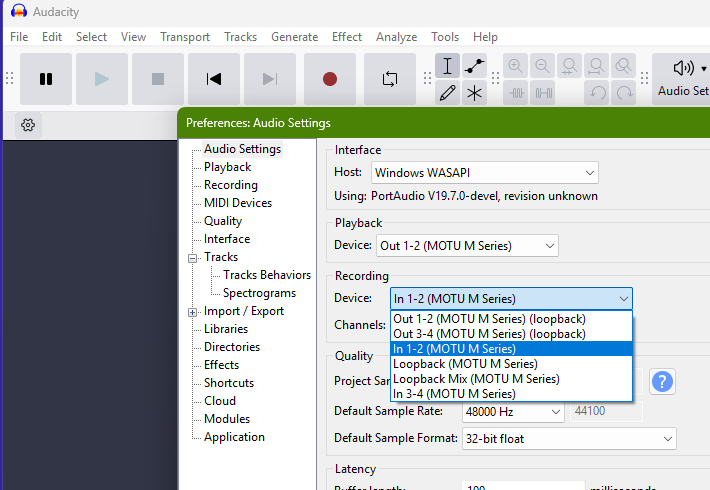
Task: Select the Envelope tool
Action: (x=474, y=66)
